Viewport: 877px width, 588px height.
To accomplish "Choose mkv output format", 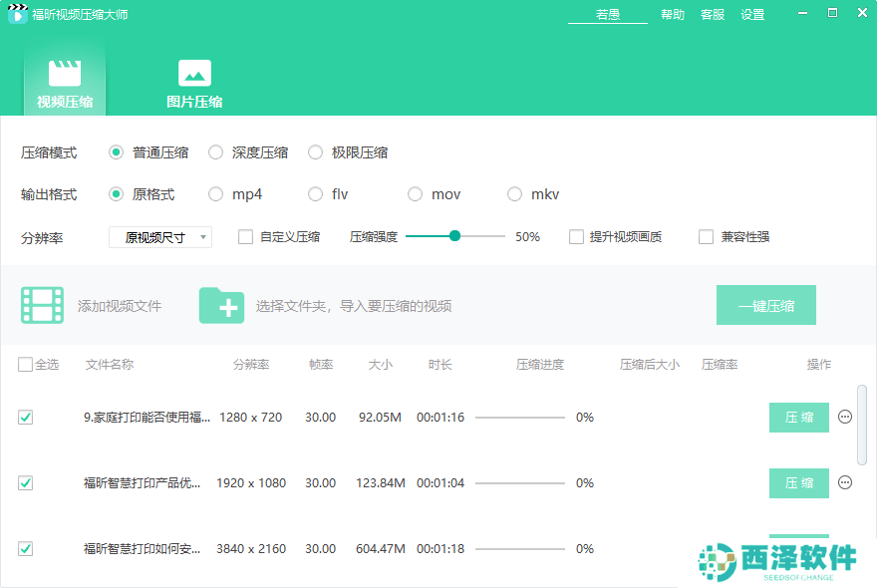I will point(514,194).
